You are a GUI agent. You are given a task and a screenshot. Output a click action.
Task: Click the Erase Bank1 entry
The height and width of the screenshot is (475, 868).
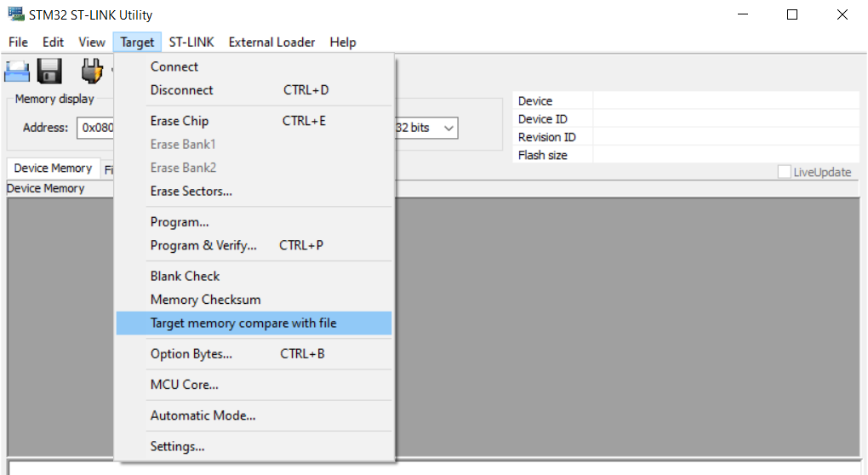[254, 144]
